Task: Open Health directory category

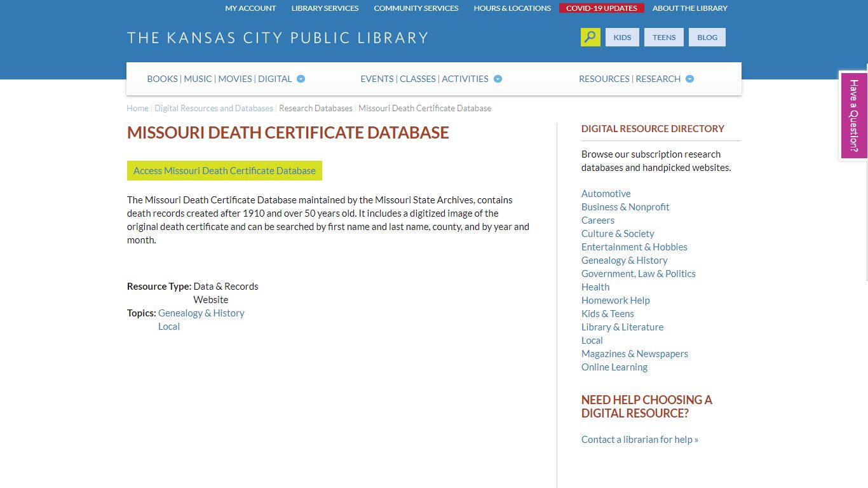Action: 595,287
